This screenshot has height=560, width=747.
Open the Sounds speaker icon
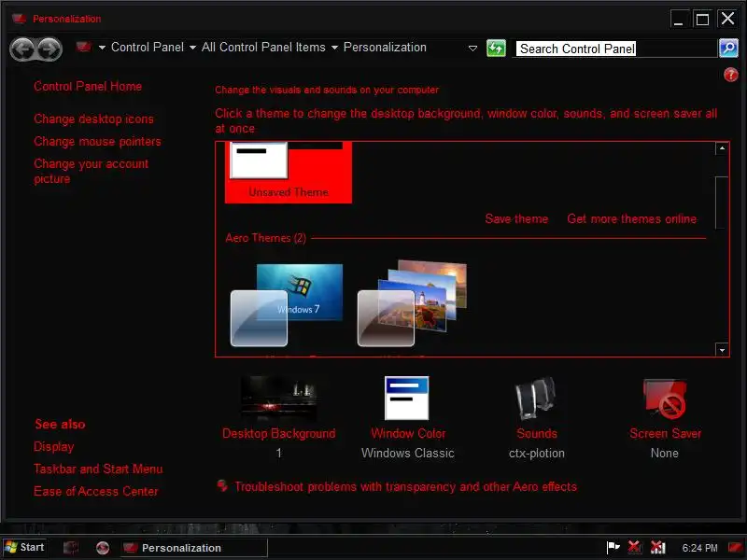coord(536,399)
